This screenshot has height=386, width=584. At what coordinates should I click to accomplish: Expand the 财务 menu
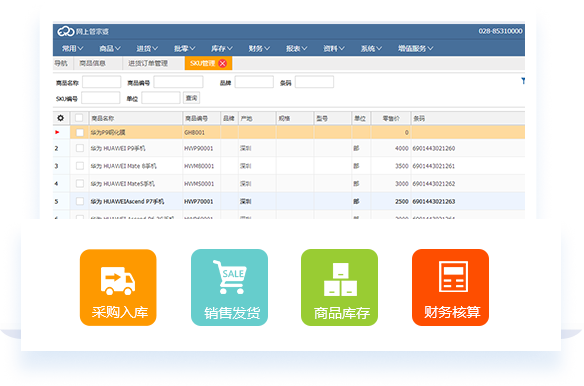click(259, 48)
